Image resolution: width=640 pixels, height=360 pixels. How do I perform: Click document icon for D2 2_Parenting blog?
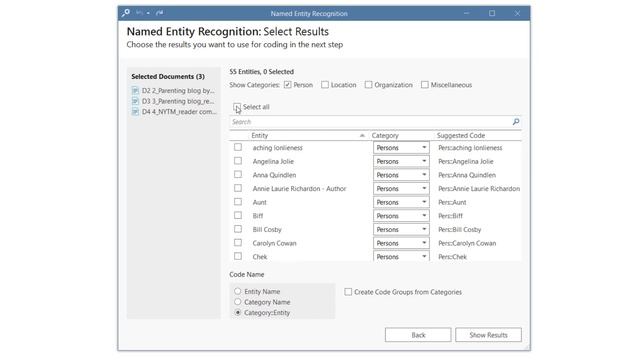pos(136,91)
